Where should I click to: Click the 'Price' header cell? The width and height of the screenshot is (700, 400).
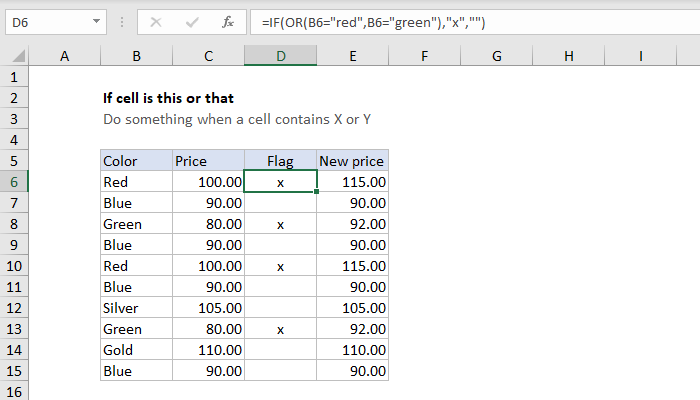pyautogui.click(x=208, y=161)
